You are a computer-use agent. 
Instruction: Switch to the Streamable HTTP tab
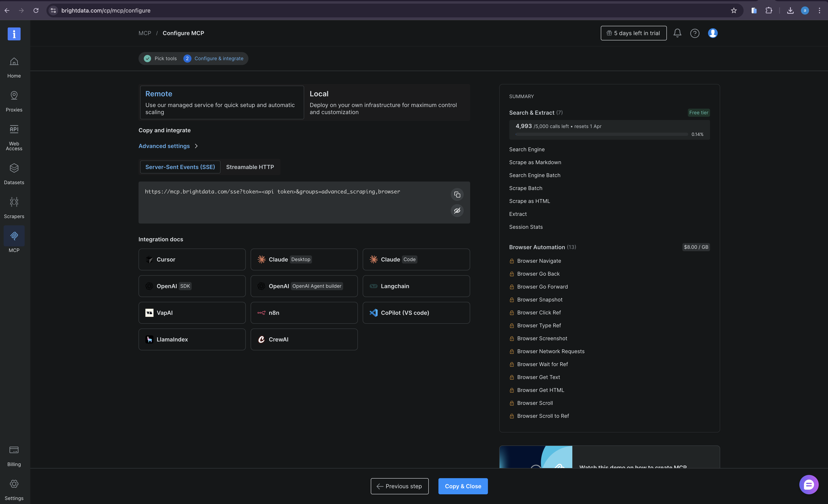tap(250, 167)
